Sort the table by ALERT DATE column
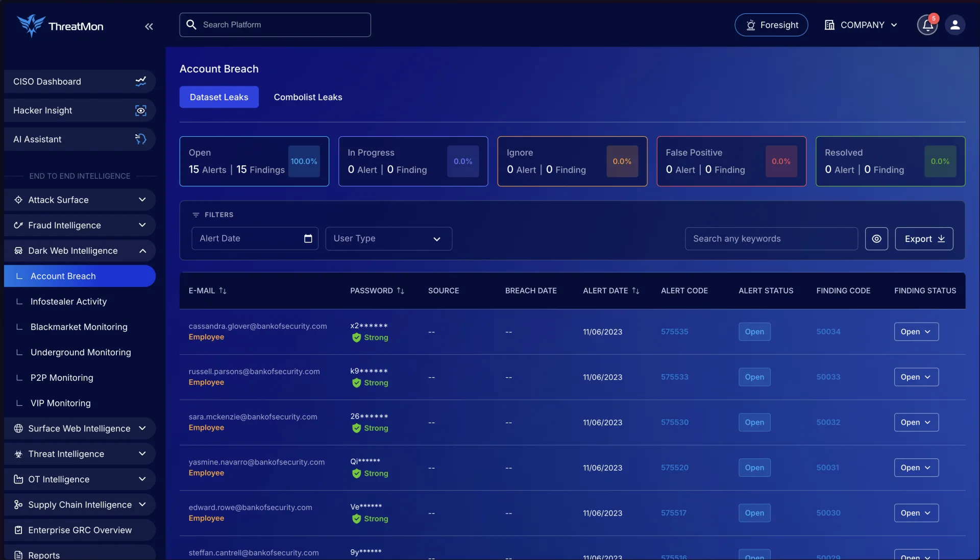Screen dimensions: 980x560 click(x=635, y=290)
